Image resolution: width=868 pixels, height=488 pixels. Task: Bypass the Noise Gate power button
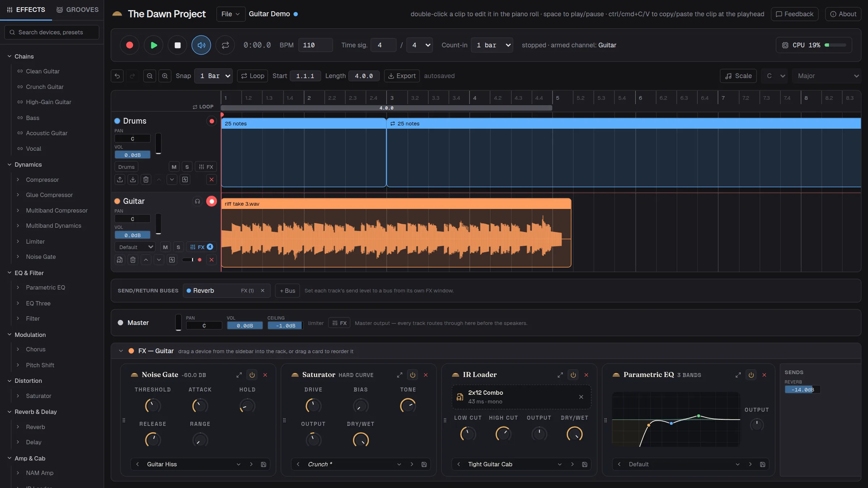point(252,375)
